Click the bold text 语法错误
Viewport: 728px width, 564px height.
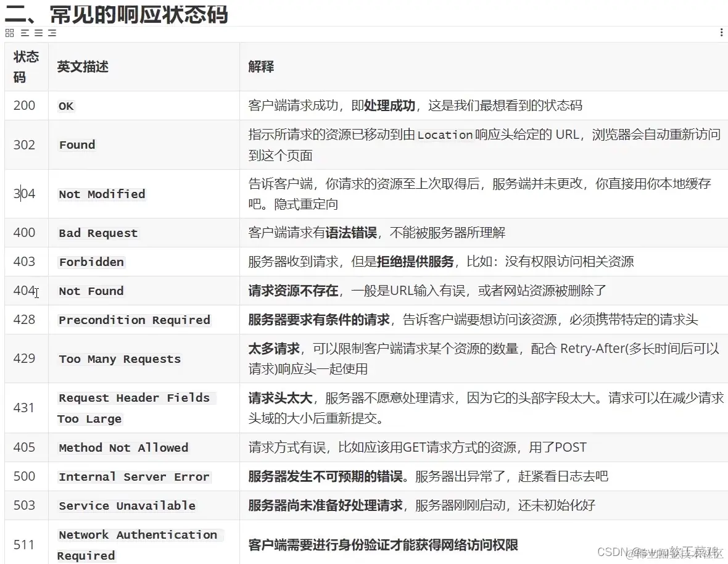click(x=351, y=233)
